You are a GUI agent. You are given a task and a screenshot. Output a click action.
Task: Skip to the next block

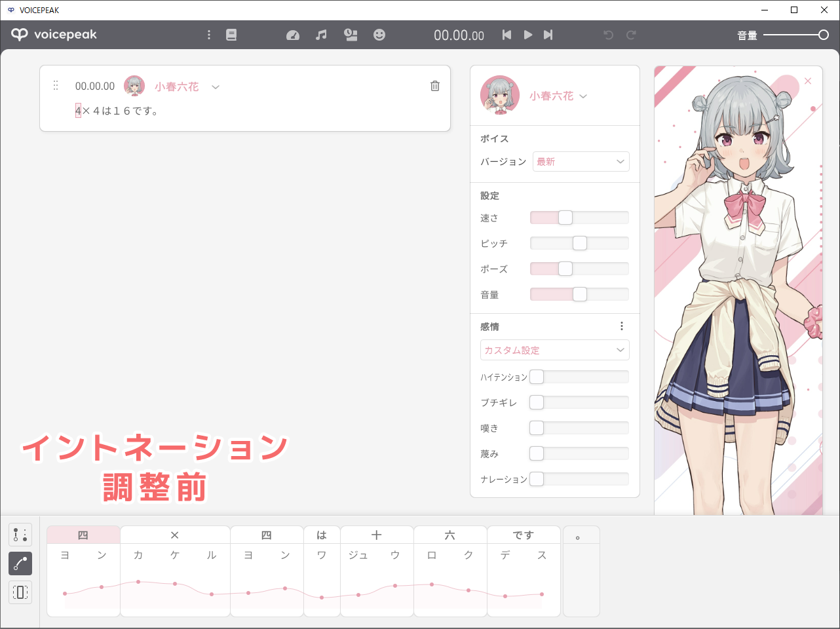(548, 35)
